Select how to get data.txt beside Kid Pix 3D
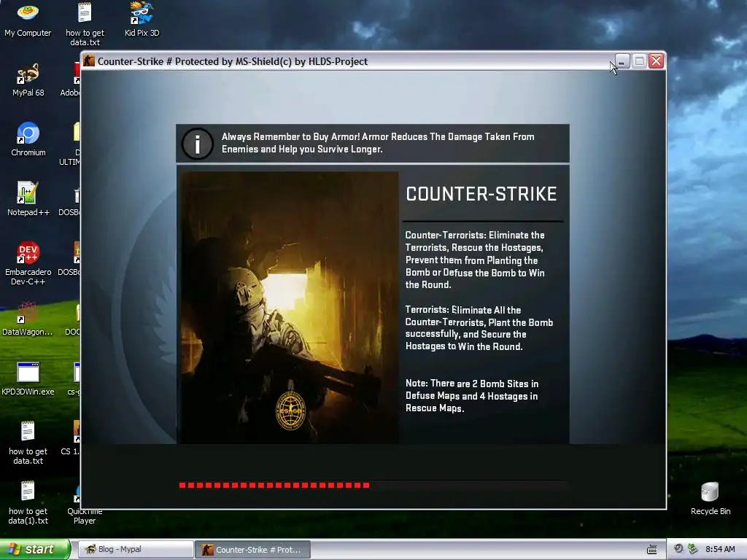This screenshot has width=747, height=560. coord(85,24)
